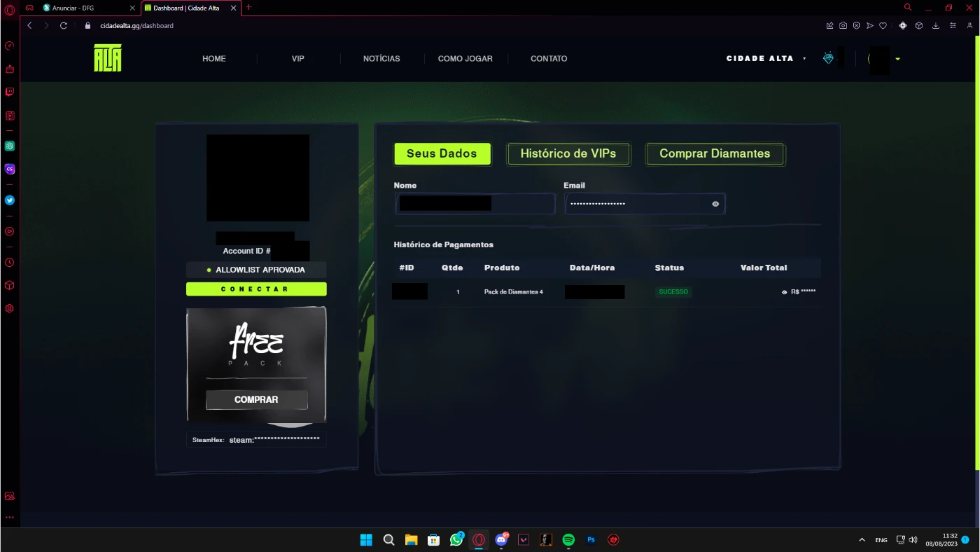The height and width of the screenshot is (552, 980).
Task: Click the CONECTAR button
Action: coord(256,289)
